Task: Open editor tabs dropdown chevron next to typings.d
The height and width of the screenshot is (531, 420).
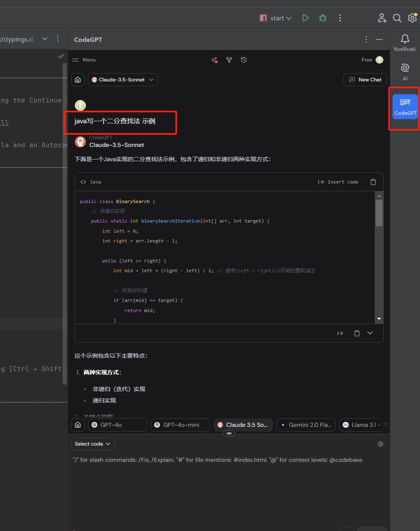Action: [45, 39]
